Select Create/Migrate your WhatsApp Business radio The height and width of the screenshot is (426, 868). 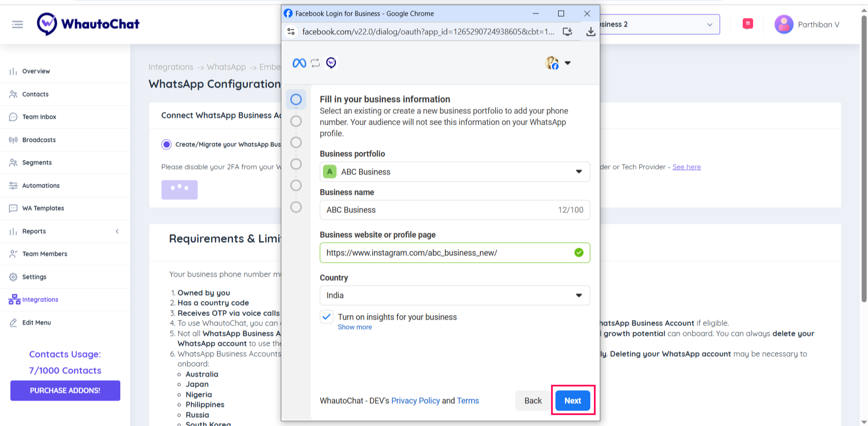coord(166,144)
